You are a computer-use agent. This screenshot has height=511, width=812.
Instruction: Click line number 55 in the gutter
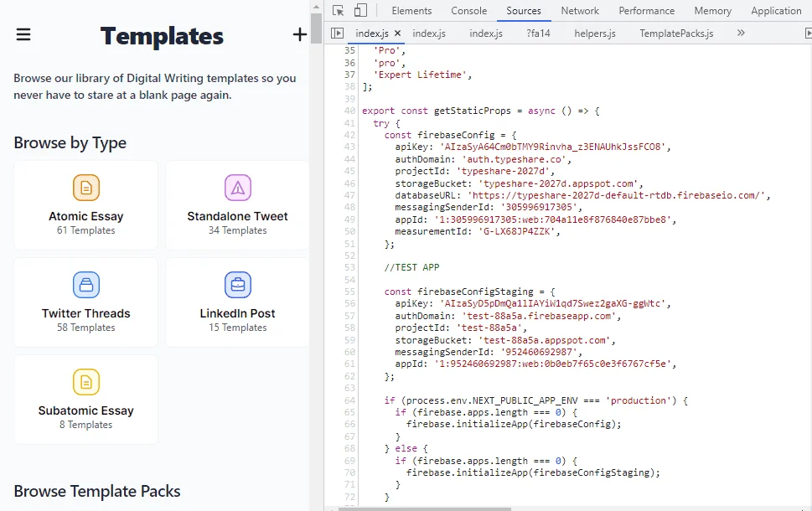(x=349, y=292)
